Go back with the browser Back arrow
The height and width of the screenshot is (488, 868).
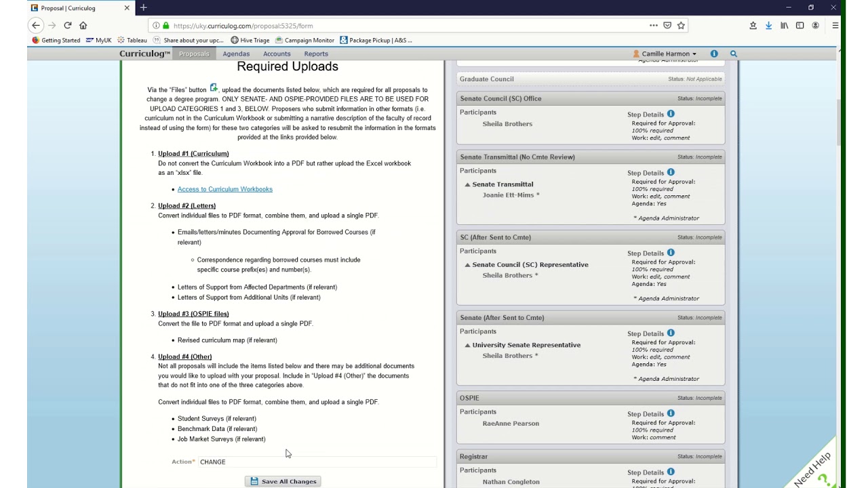[36, 25]
